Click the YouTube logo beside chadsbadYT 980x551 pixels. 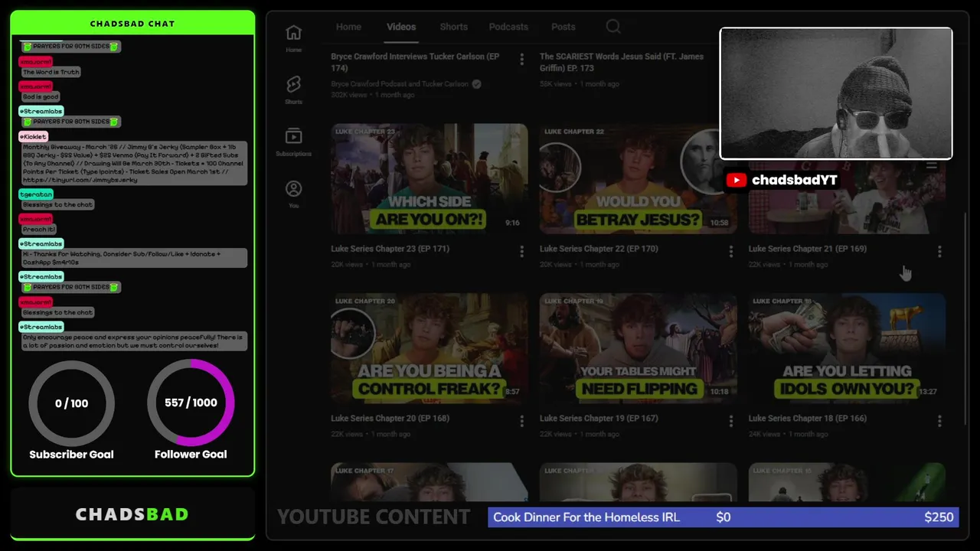(x=737, y=180)
